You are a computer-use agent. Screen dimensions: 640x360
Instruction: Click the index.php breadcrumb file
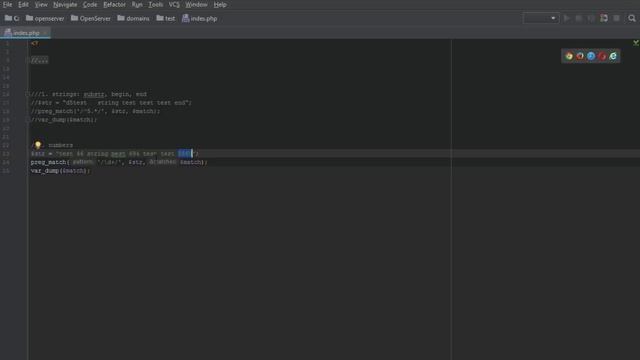[200, 18]
